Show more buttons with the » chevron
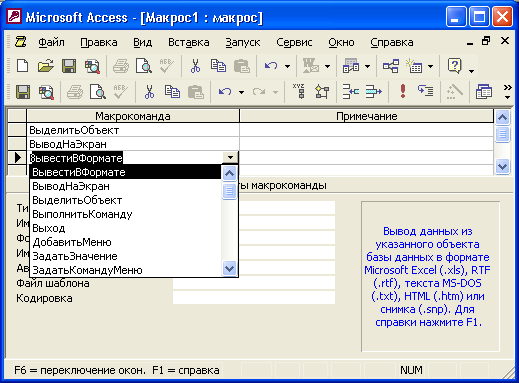The width and height of the screenshot is (519, 383). (507, 91)
